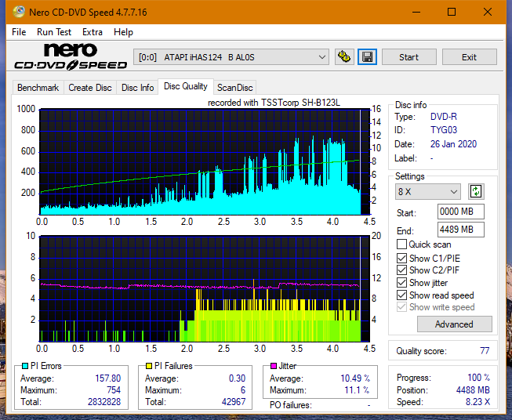Screen dimensions: 512x420
Task: Toggle Show read speed checkbox
Action: tap(401, 295)
